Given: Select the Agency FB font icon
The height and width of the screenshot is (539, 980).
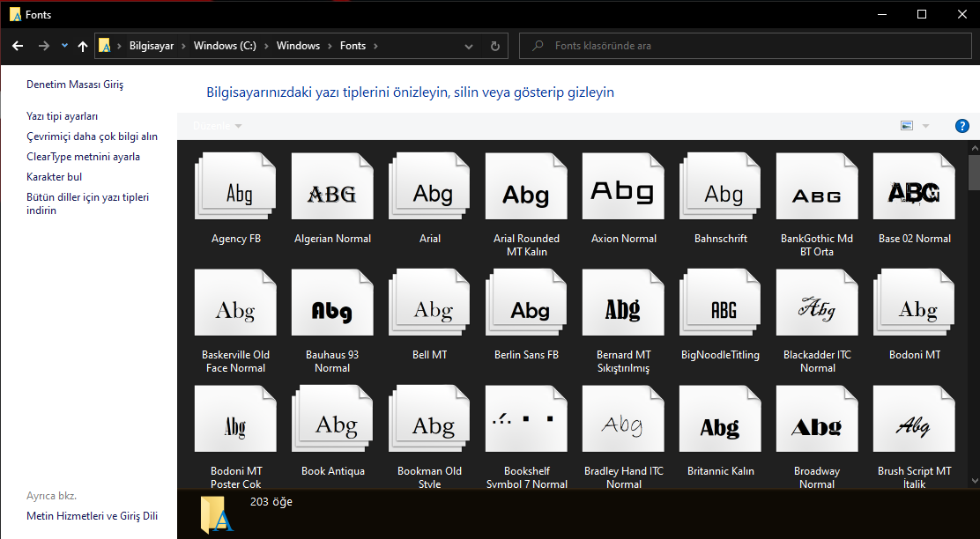Looking at the screenshot, I should pyautogui.click(x=235, y=186).
